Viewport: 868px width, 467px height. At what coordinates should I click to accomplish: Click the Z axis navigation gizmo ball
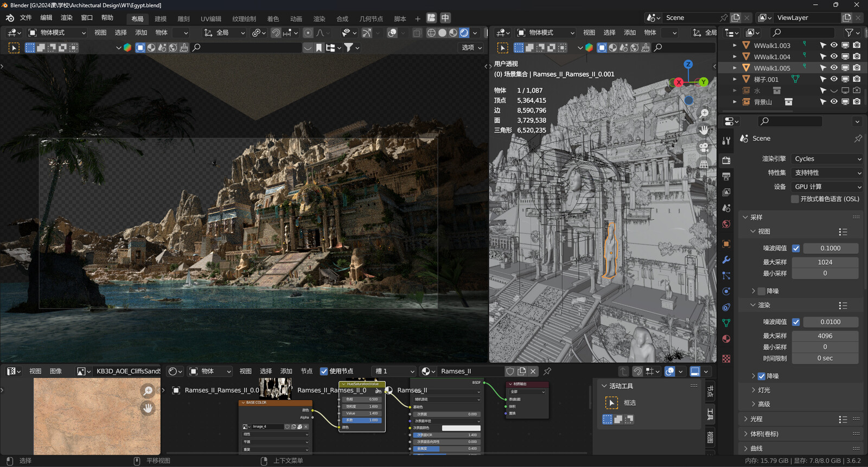(688, 64)
